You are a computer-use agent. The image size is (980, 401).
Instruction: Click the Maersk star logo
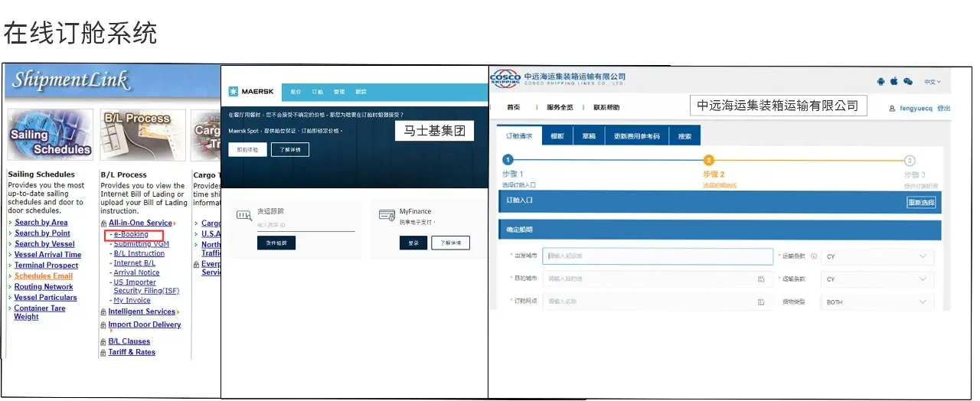pos(234,92)
